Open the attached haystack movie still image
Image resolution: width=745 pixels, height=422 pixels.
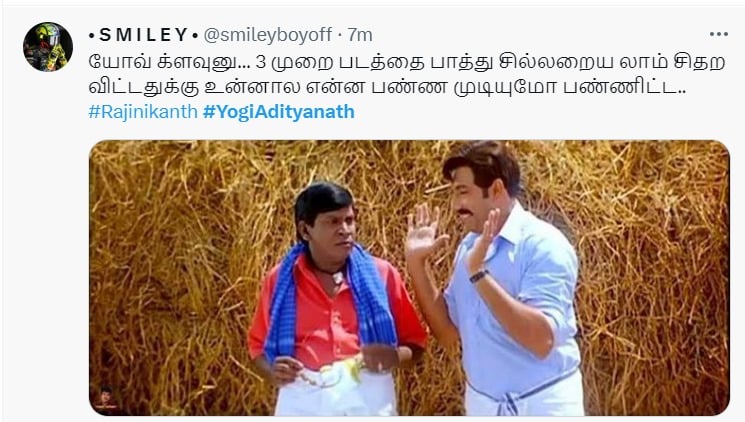409,278
